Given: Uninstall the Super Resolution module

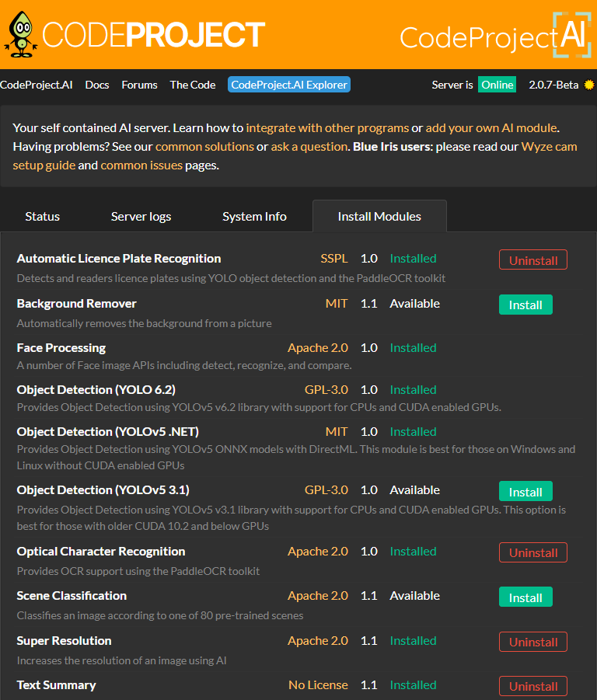Looking at the screenshot, I should [x=533, y=642].
